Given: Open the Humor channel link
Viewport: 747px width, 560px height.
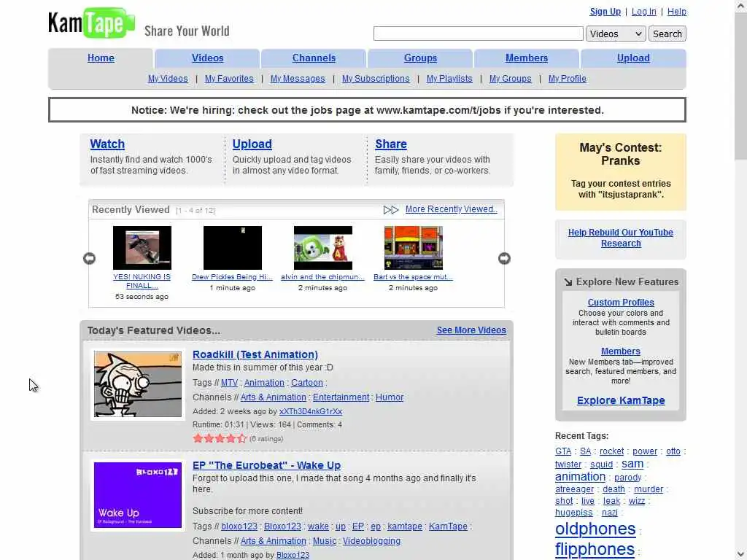Looking at the screenshot, I should click(x=390, y=397).
